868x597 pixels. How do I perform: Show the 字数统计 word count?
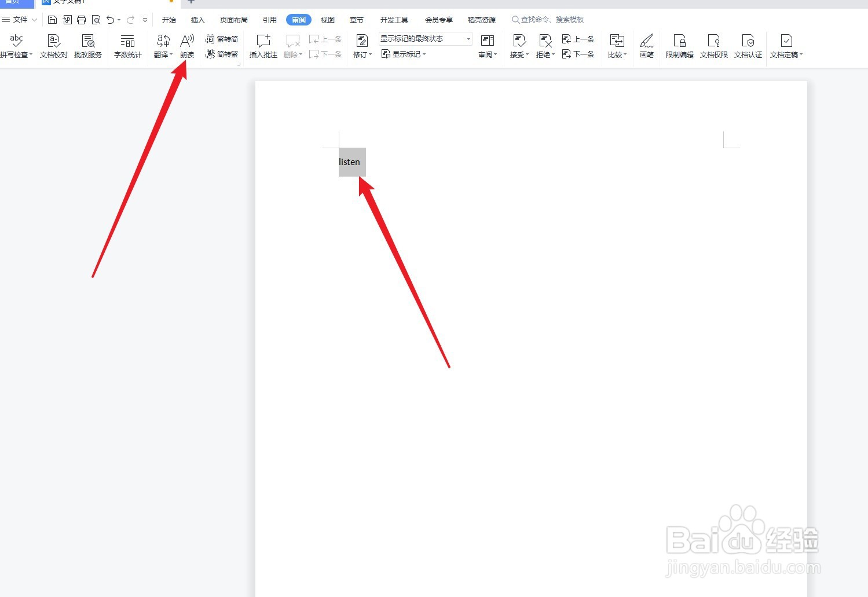pos(127,46)
